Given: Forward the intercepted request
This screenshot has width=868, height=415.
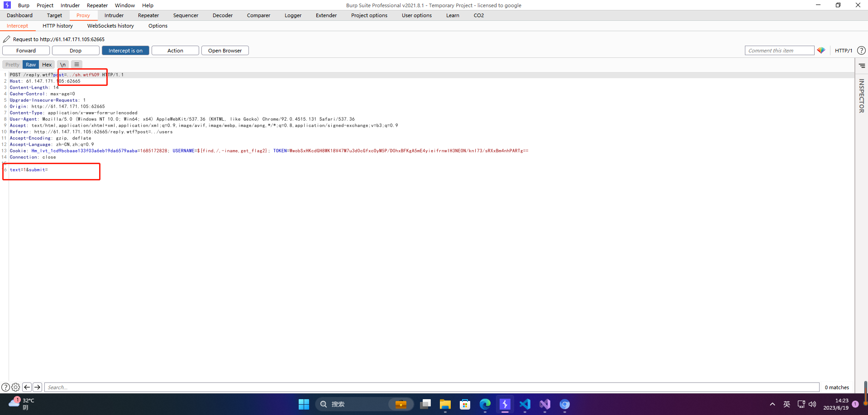Looking at the screenshot, I should tap(26, 51).
